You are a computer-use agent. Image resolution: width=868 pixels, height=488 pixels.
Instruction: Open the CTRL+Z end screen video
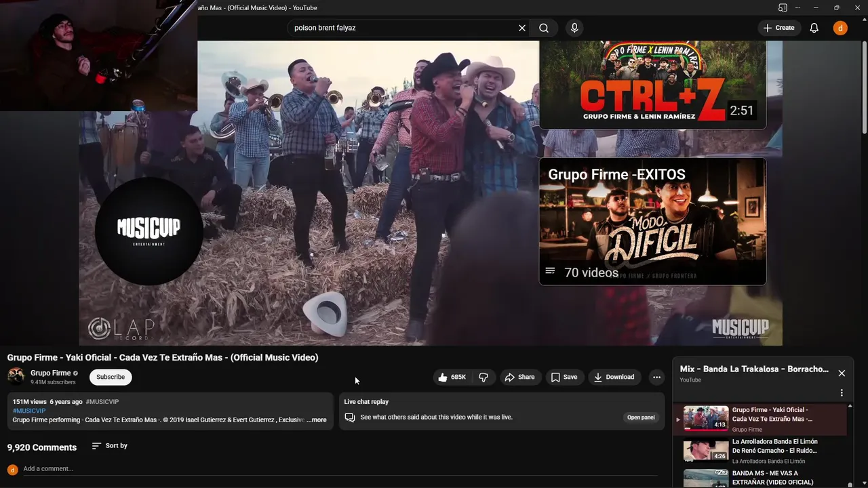point(652,85)
